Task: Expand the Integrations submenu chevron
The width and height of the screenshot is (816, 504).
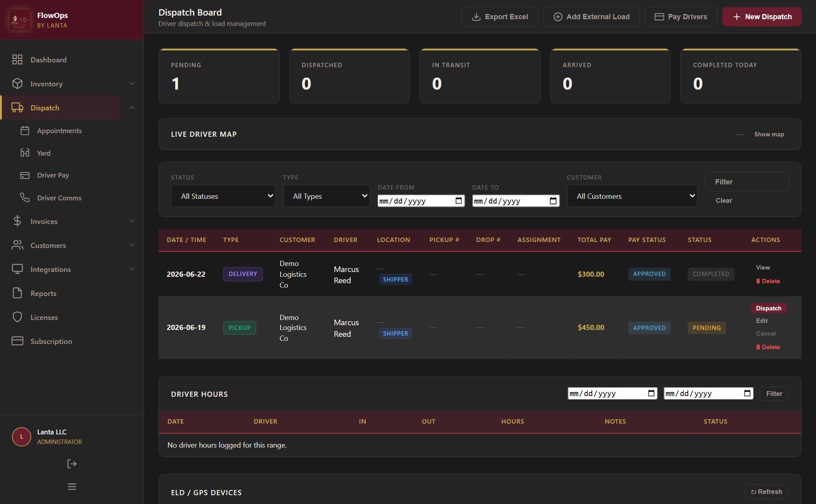Action: [132, 269]
